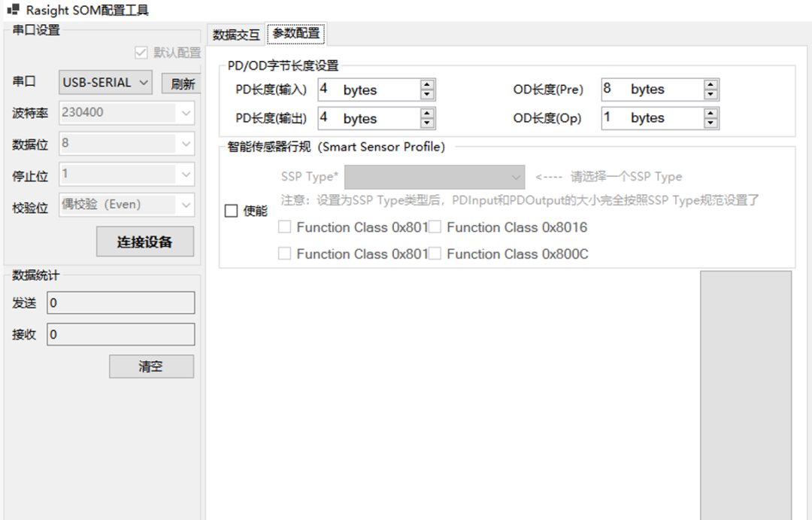Screen dimensions: 812x520
Task: Select the 参数配置 tab
Action: (295, 34)
